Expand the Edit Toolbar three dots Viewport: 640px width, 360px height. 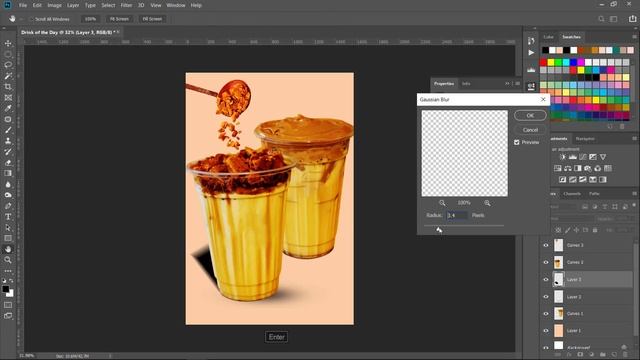pyautogui.click(x=8, y=271)
